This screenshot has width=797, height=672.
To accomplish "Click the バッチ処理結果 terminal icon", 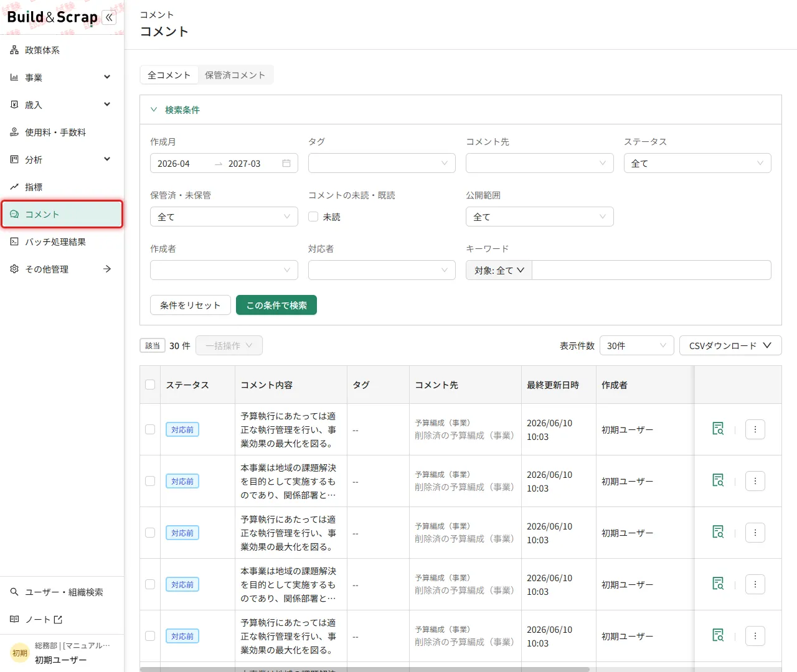I will (x=14, y=242).
